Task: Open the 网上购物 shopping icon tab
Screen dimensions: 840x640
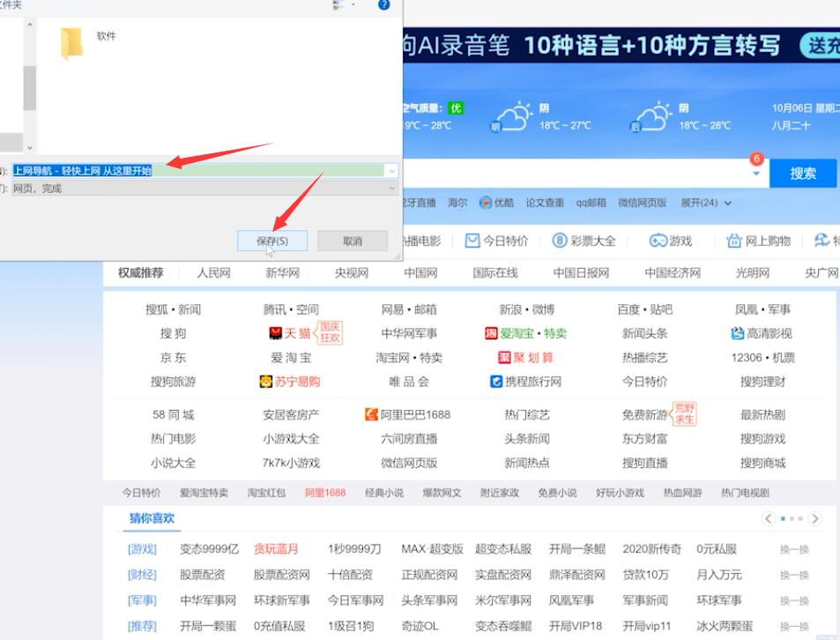Action: click(x=759, y=241)
